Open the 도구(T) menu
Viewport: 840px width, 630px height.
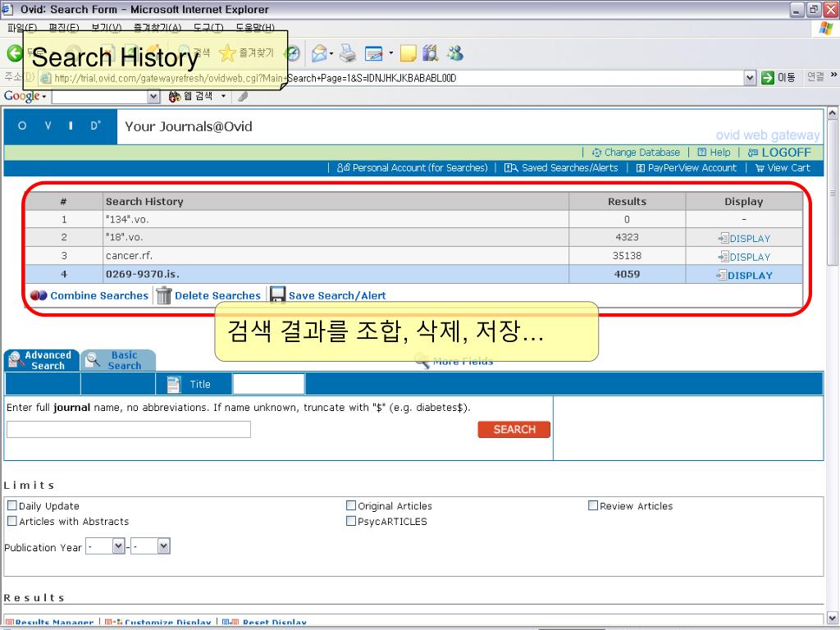pyautogui.click(x=208, y=27)
